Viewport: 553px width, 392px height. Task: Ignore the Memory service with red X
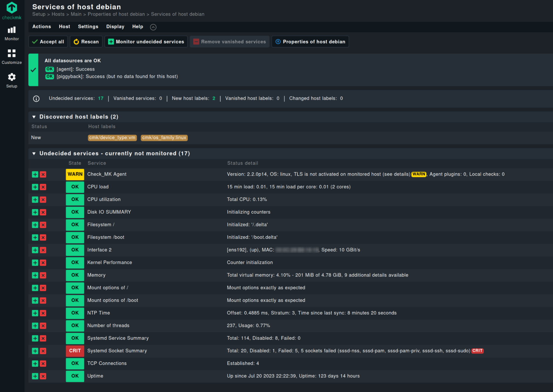coord(43,275)
